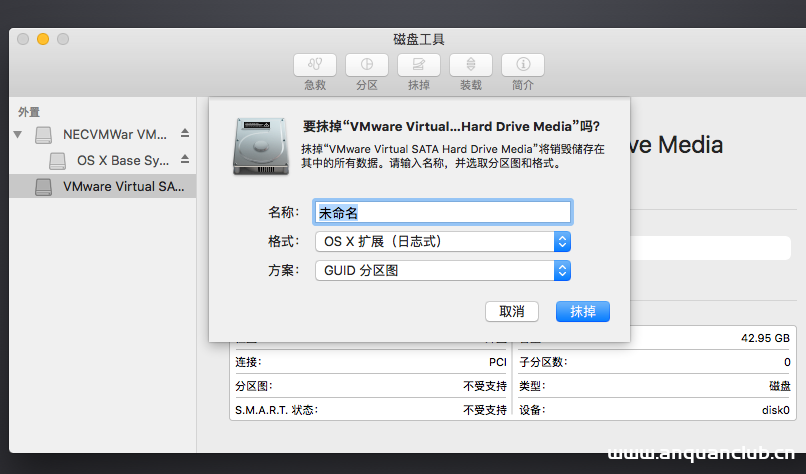Image resolution: width=806 pixels, height=474 pixels.
Task: Click the hard drive image in erase dialog
Action: coord(261,146)
